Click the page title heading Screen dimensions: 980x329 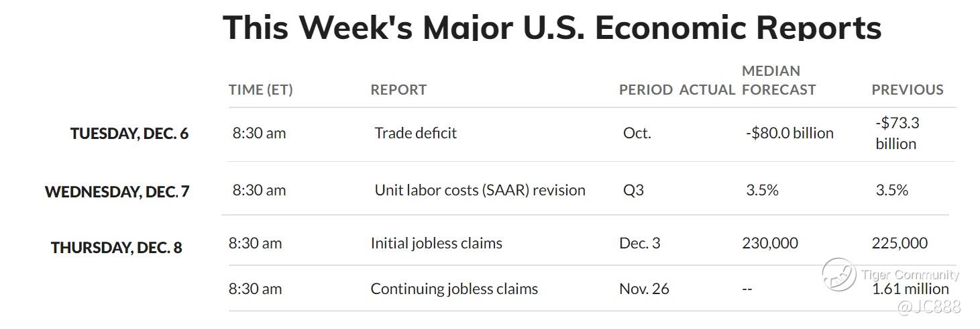tap(552, 27)
